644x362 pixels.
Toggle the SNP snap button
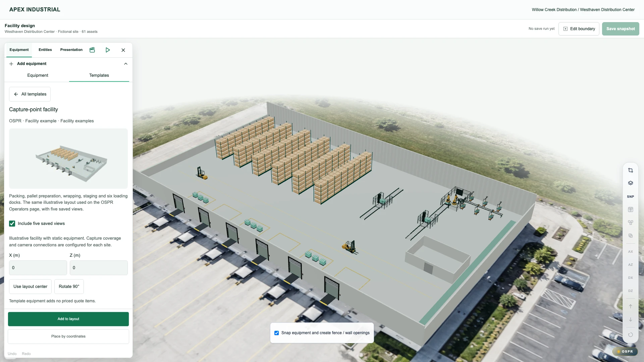coord(631,196)
